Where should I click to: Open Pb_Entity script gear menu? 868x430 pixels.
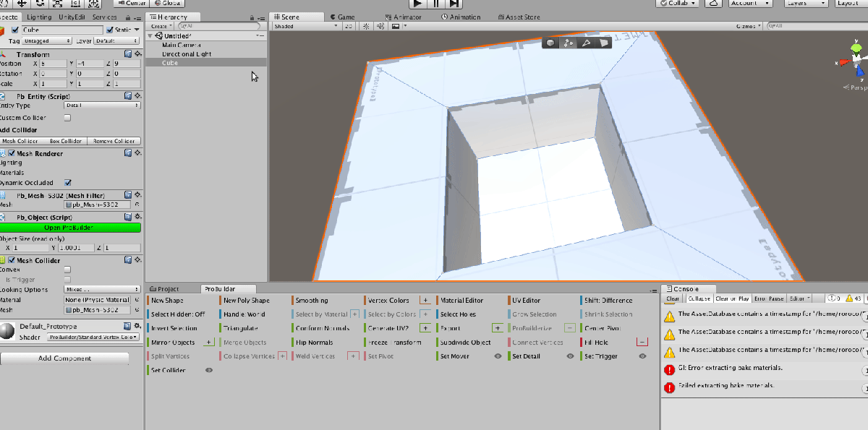137,95
